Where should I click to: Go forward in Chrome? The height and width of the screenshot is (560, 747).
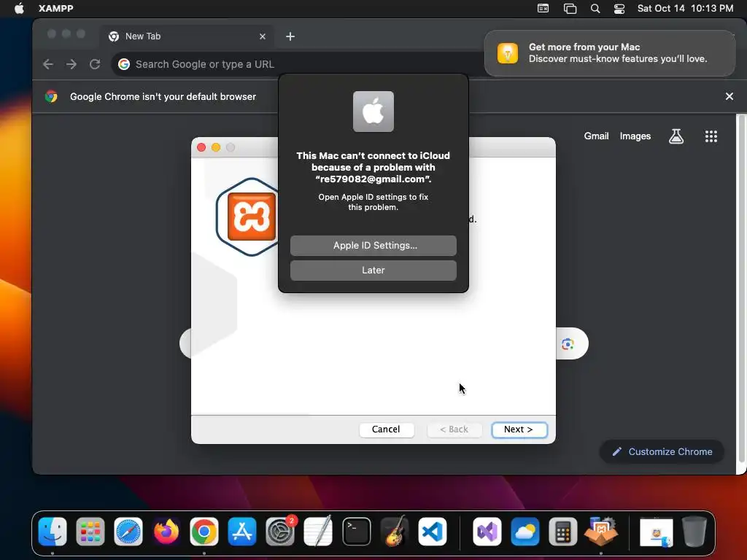click(71, 64)
